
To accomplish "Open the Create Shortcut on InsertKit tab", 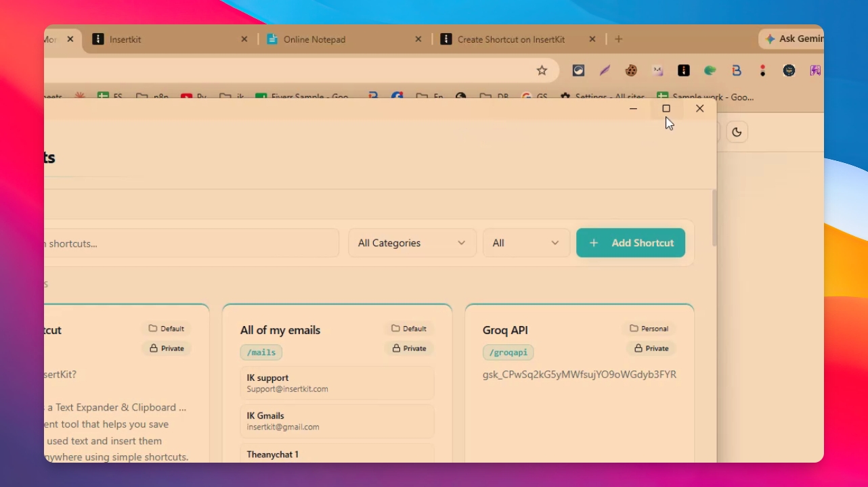I will pos(518,39).
